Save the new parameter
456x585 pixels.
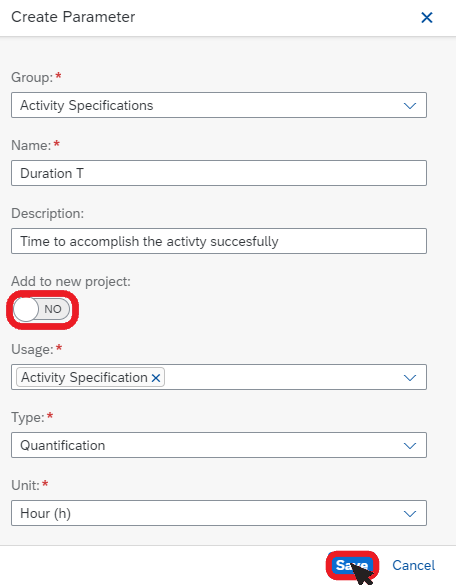point(352,565)
